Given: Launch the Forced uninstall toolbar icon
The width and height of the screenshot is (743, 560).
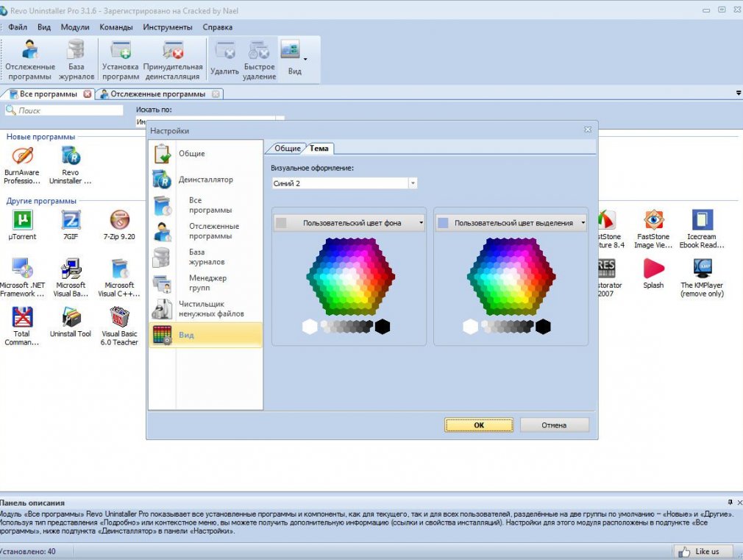Looking at the screenshot, I should point(172,60).
